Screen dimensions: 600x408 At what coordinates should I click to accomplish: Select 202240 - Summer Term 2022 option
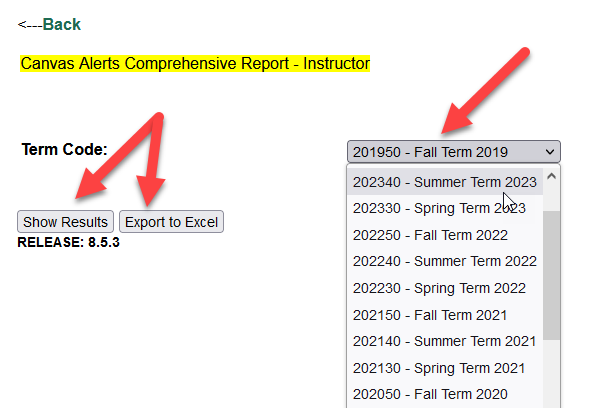click(444, 261)
